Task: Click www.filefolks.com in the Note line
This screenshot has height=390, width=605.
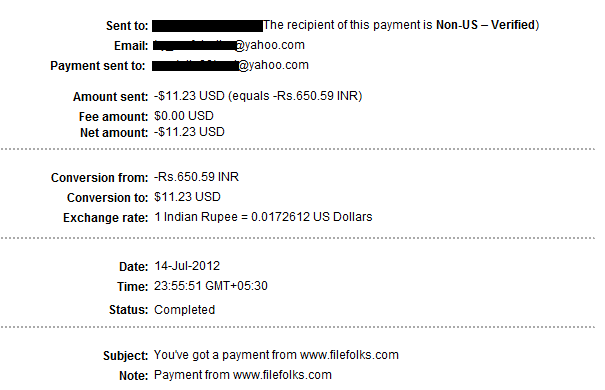Action: coord(282,375)
